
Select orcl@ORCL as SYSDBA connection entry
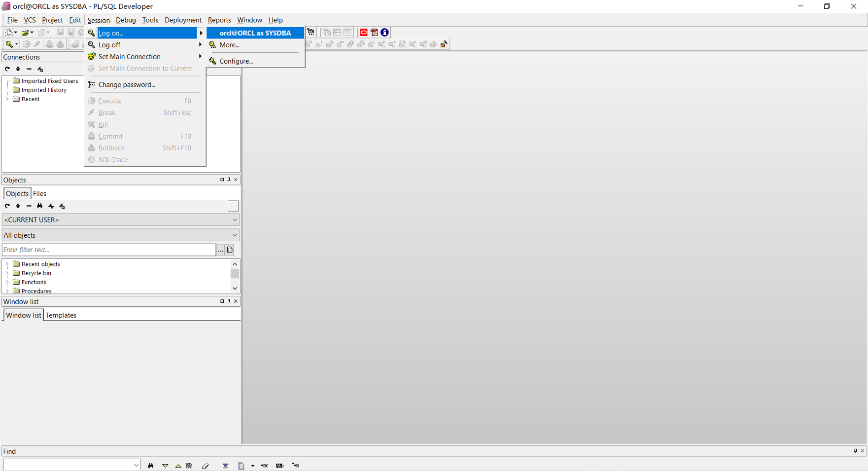(255, 33)
